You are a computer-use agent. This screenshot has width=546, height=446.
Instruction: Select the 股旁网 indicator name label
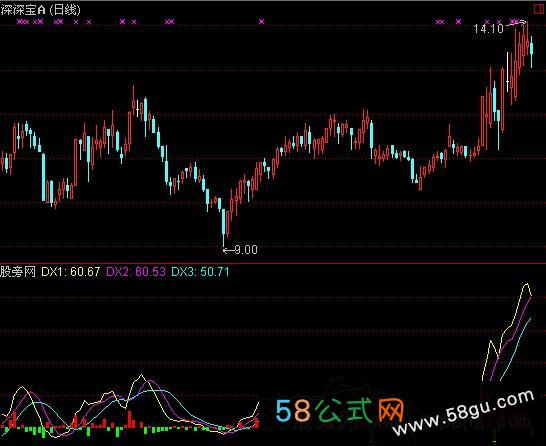pyautogui.click(x=18, y=272)
